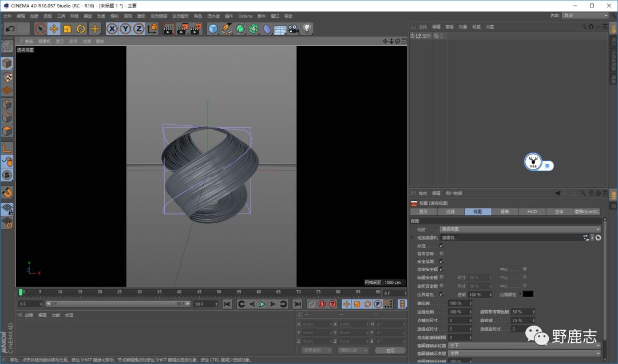The height and width of the screenshot is (364, 618).
Task: Click the Camera object icon
Action: coord(294,29)
